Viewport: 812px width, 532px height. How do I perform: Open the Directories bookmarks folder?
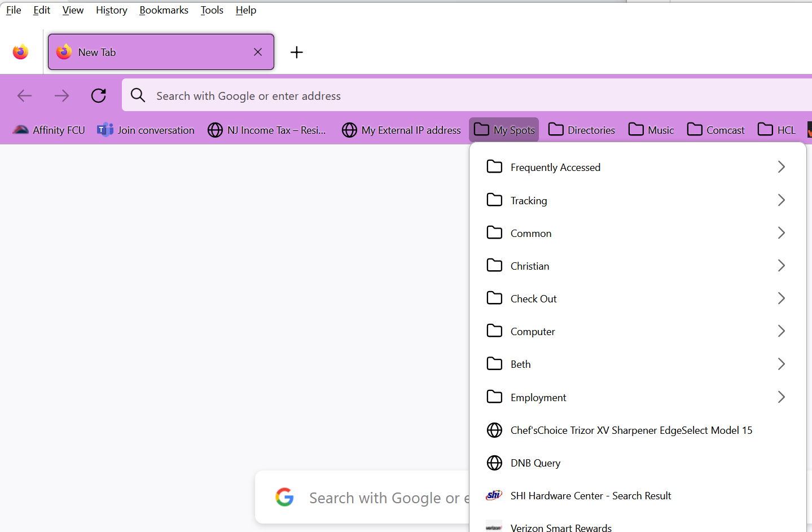(581, 130)
